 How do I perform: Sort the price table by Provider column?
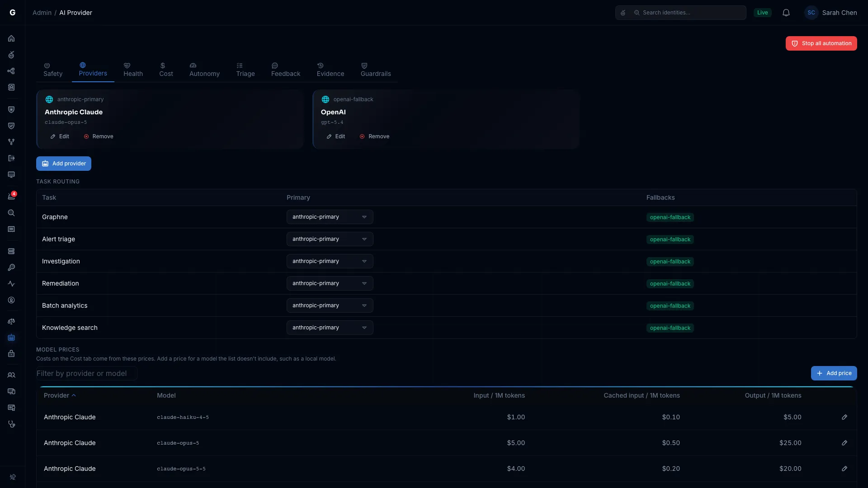[x=60, y=395]
